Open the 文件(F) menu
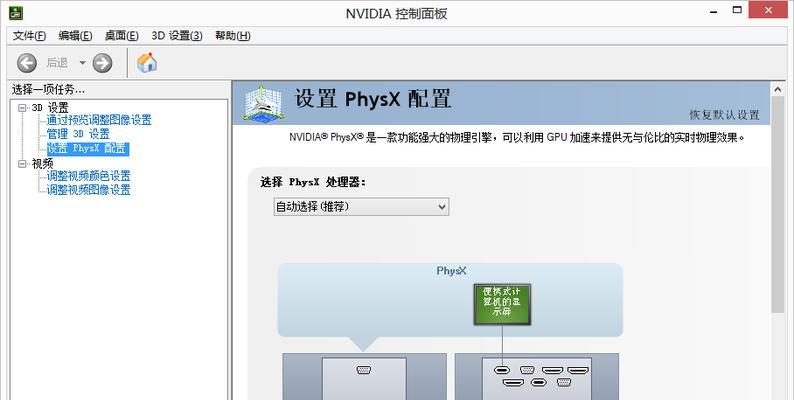794x400 pixels. pos(29,36)
